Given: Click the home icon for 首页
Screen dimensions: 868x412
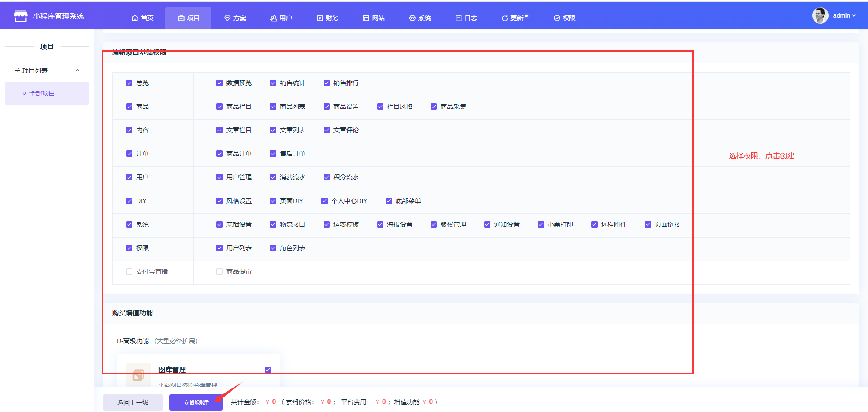Looking at the screenshot, I should pos(135,18).
